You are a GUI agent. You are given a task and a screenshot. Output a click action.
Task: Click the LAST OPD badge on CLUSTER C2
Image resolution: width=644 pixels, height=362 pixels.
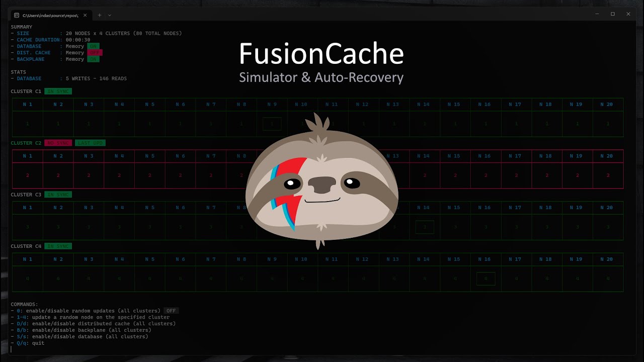[x=90, y=143]
